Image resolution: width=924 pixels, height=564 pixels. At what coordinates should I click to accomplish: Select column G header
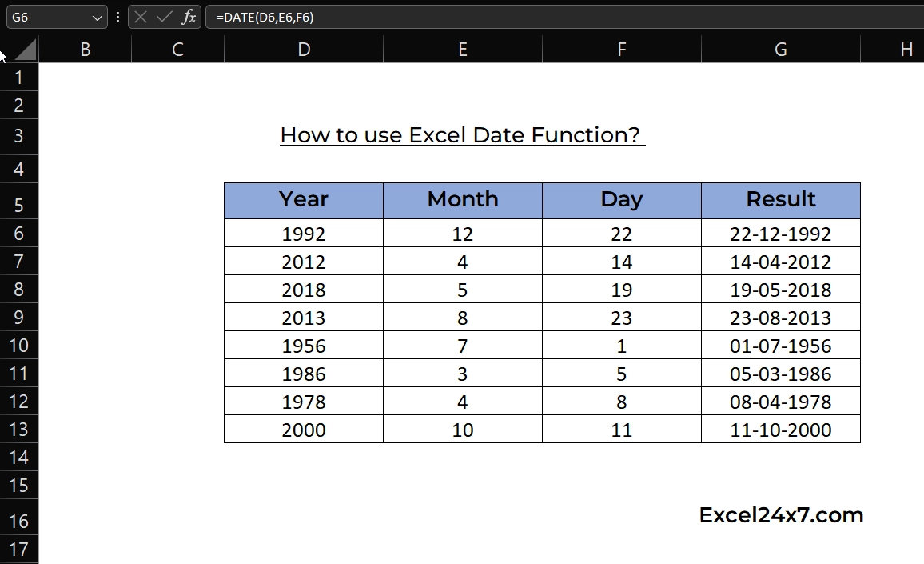pos(781,50)
